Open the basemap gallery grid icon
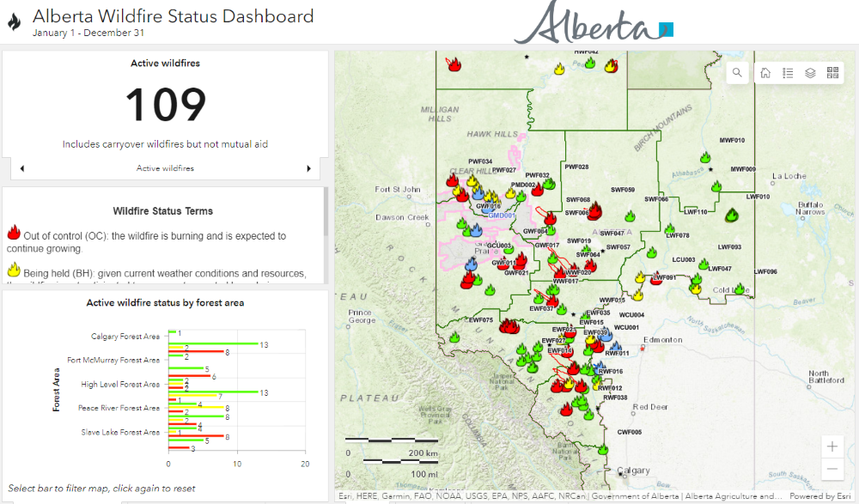Screen dimensions: 859x504 [x=832, y=74]
